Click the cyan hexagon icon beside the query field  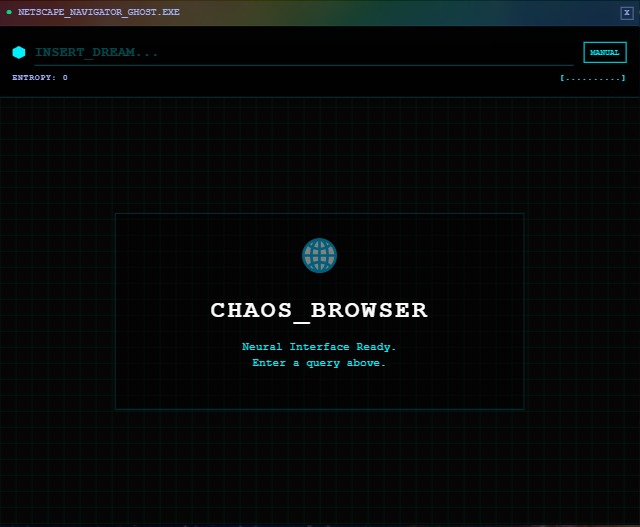tap(19, 52)
